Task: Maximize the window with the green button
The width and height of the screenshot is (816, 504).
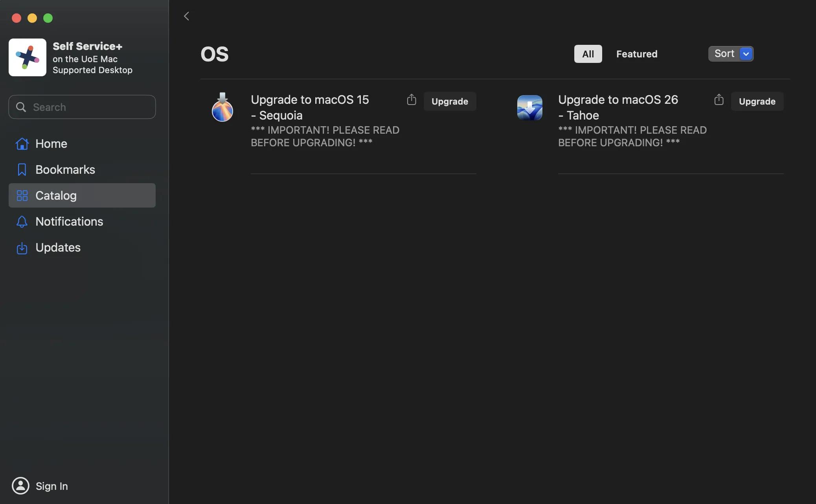Action: (48, 18)
